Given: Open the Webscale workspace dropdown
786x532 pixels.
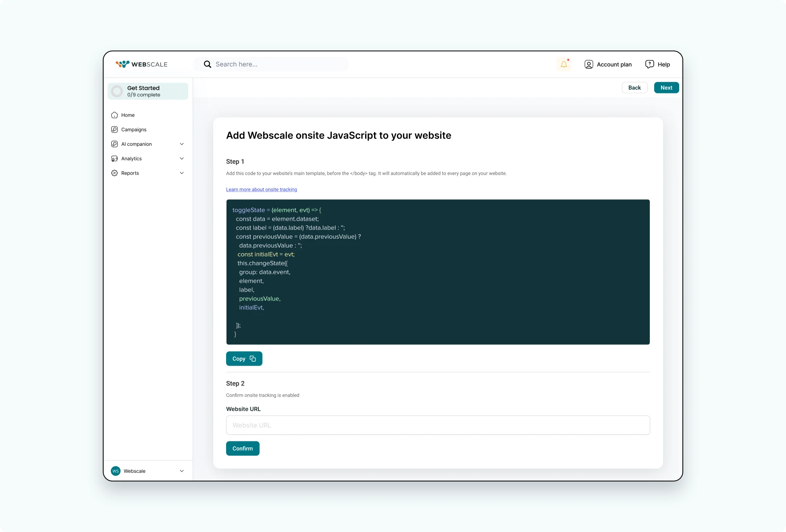Looking at the screenshot, I should (182, 471).
